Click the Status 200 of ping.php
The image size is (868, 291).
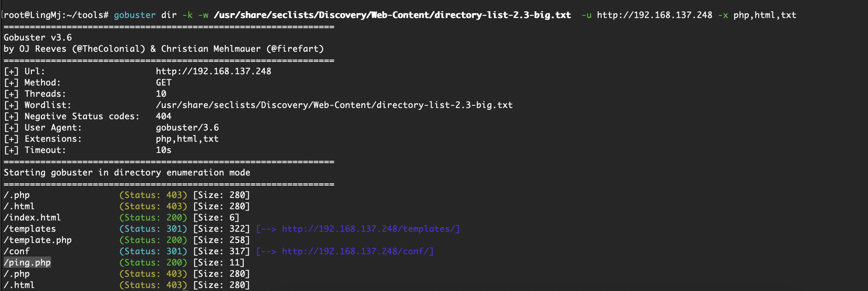coord(153,262)
